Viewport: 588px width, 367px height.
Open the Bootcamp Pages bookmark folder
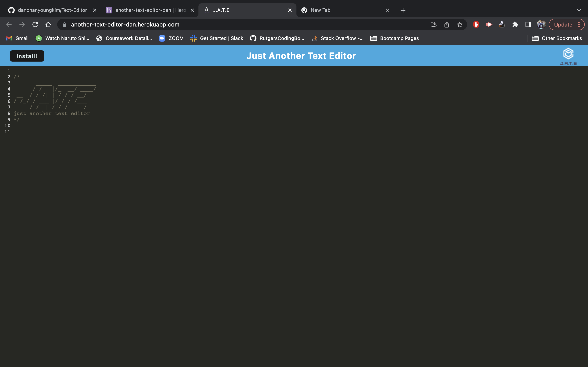tap(394, 38)
